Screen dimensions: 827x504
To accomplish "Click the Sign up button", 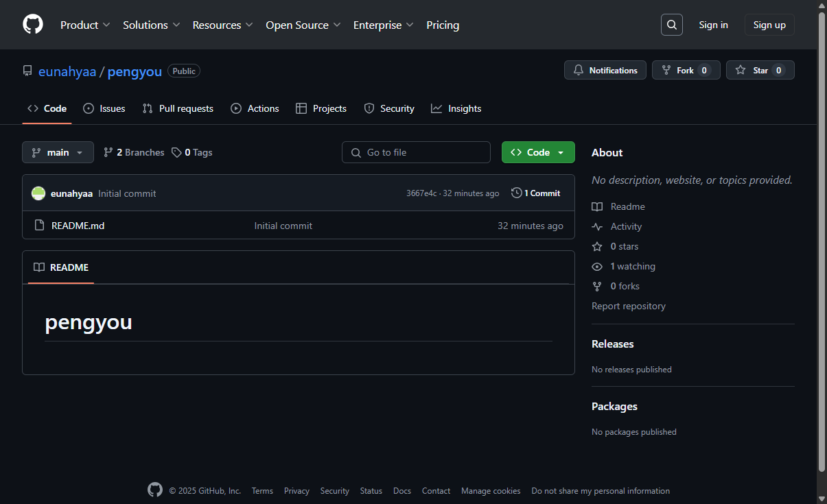I will (769, 25).
